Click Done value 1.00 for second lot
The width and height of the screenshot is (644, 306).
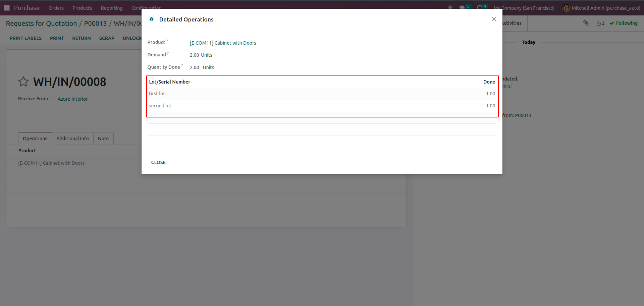[x=490, y=106]
